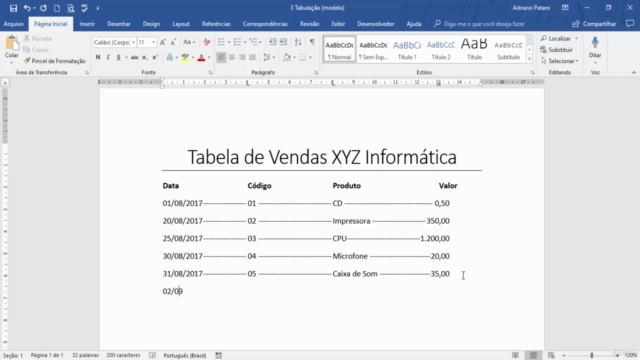The image size is (640, 360).
Task: Click the Text effects icon
Action: (169, 57)
